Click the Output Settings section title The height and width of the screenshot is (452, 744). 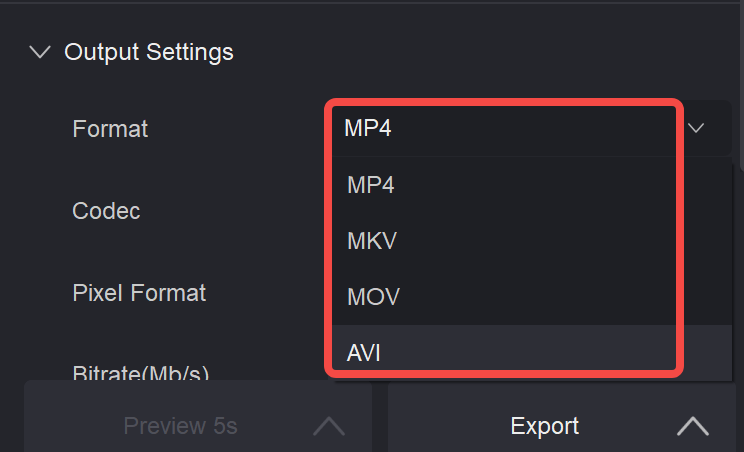click(x=149, y=52)
